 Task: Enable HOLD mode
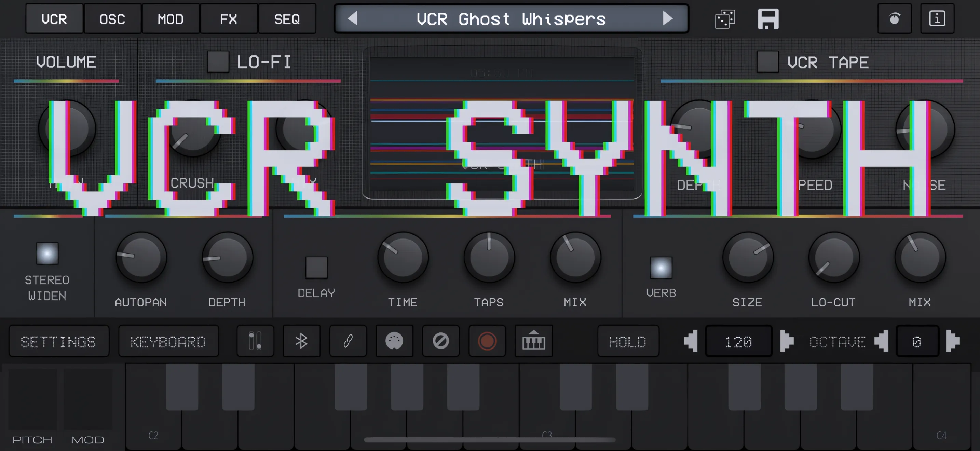[x=628, y=341]
